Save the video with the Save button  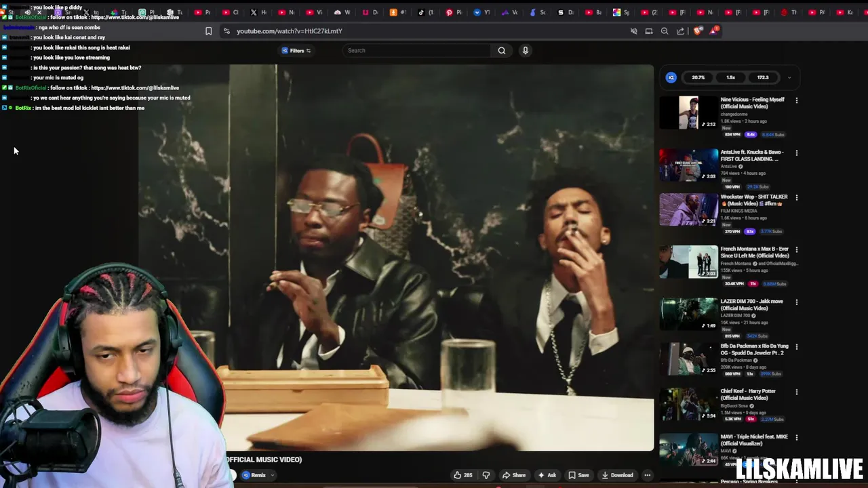coord(578,475)
